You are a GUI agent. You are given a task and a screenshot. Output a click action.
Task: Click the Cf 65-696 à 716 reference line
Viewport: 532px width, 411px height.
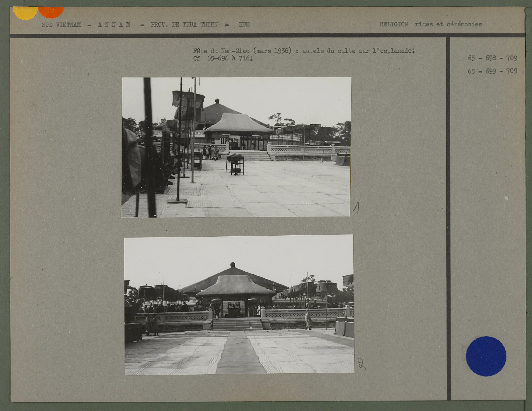pyautogui.click(x=223, y=58)
